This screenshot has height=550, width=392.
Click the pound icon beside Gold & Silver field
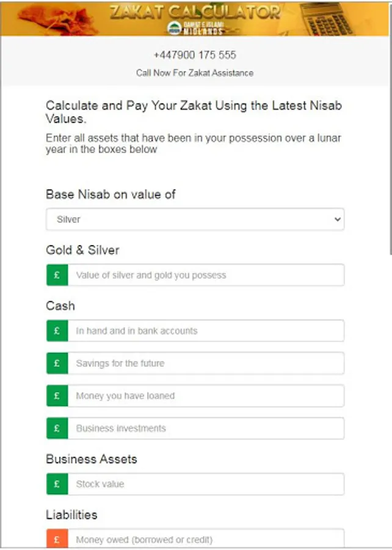point(57,275)
